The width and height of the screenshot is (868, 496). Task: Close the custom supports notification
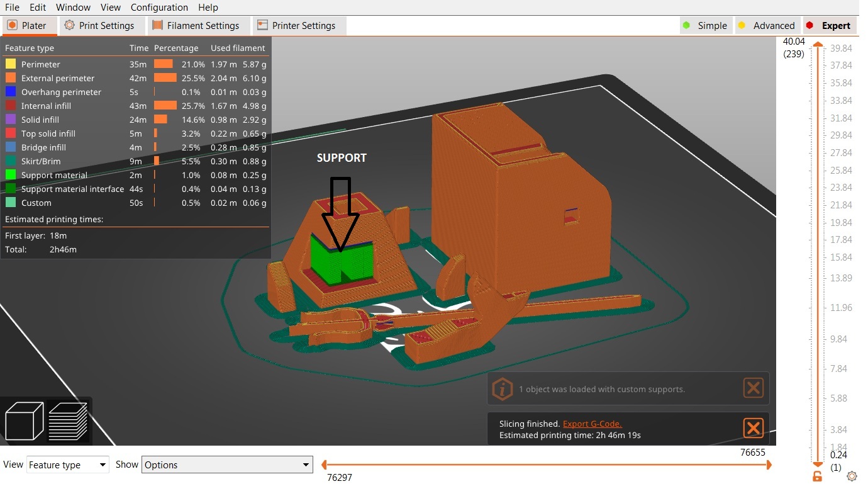click(x=753, y=388)
